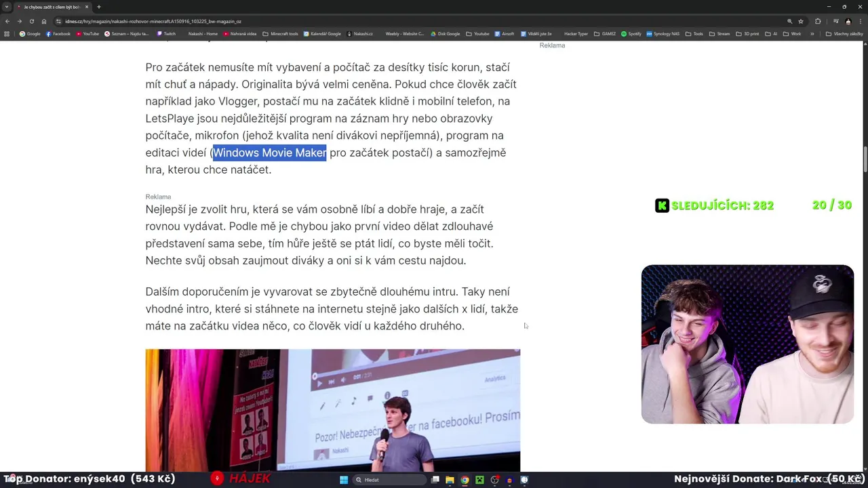
Task: Click the Reklama label above the article paragraph
Action: point(158,197)
